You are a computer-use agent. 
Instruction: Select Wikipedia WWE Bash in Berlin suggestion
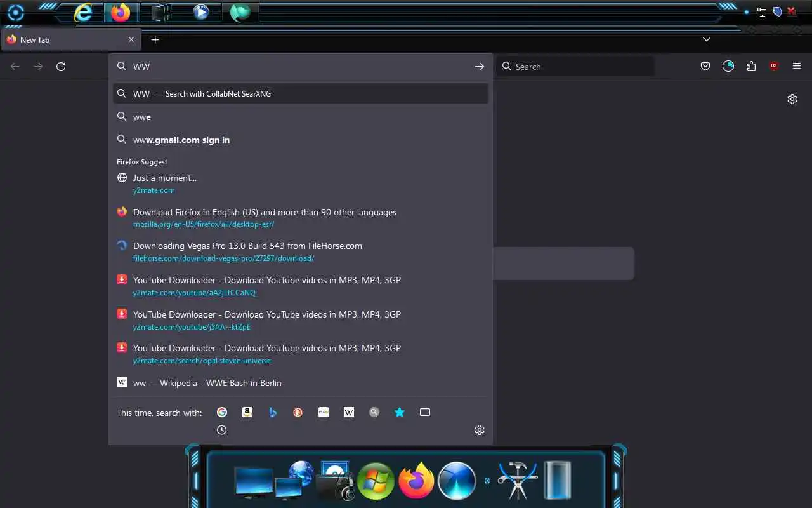[301, 383]
